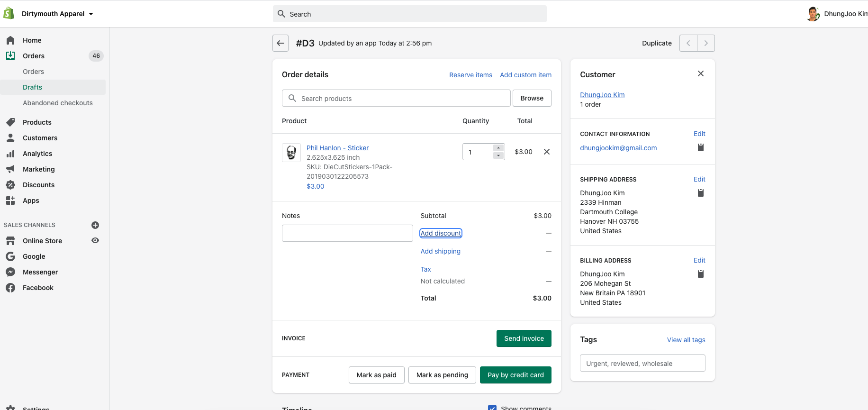Add a sales channel with plus icon
Screen dimensions: 868x410
[x=95, y=225]
